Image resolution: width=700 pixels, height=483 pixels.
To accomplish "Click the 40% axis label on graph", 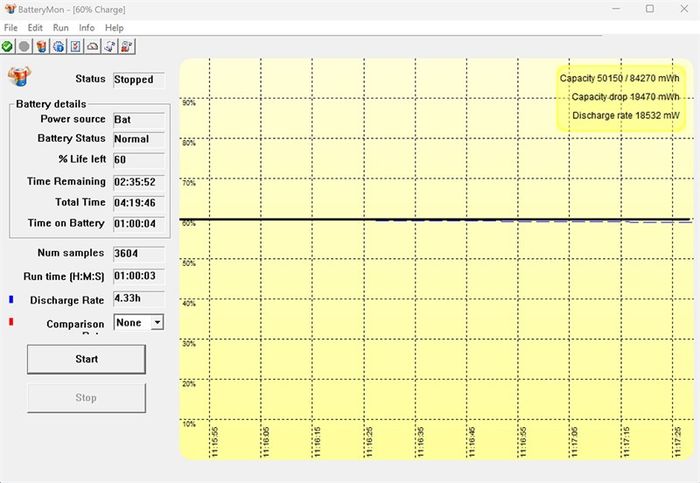I will [x=189, y=304].
